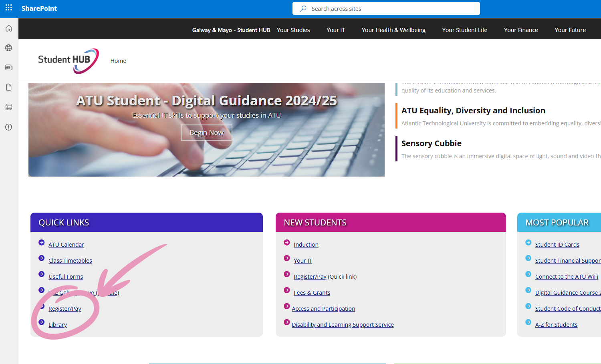The height and width of the screenshot is (364, 601).
Task: Switch to Your Studies navigation item
Action: [x=293, y=30]
